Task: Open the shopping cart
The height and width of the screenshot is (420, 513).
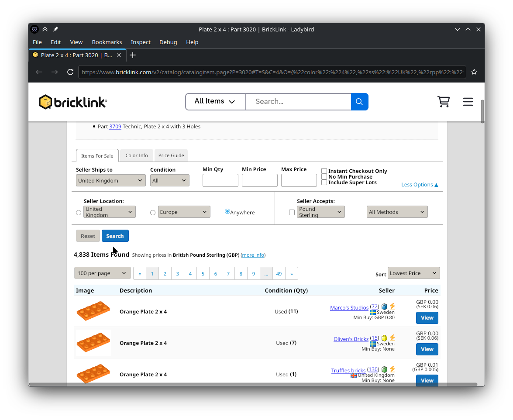Action: (443, 102)
